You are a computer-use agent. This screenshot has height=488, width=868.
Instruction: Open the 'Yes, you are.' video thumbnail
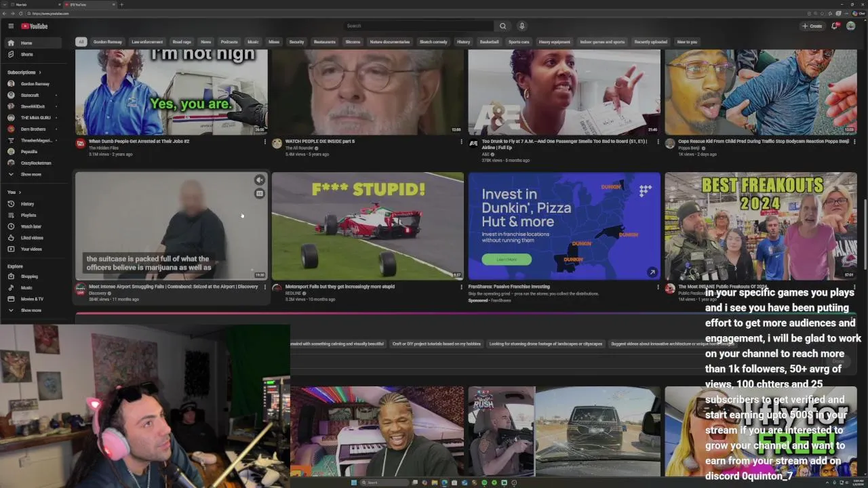pos(171,92)
